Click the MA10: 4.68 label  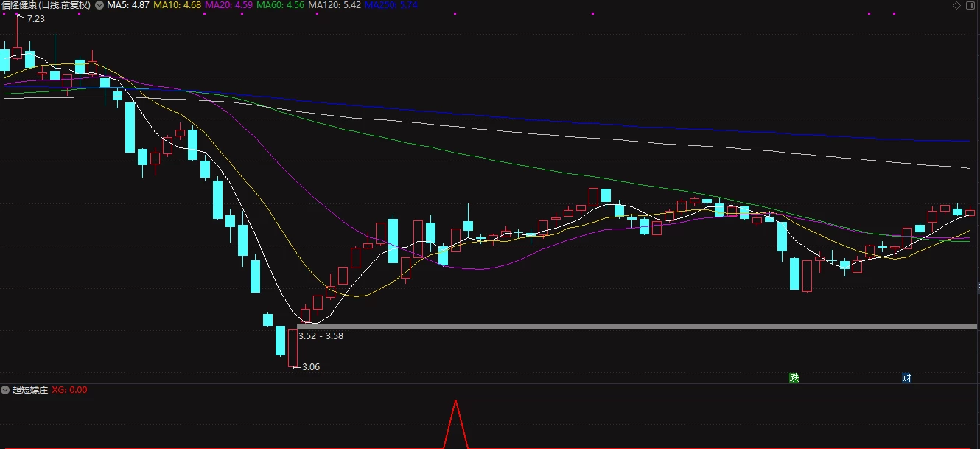pyautogui.click(x=177, y=5)
